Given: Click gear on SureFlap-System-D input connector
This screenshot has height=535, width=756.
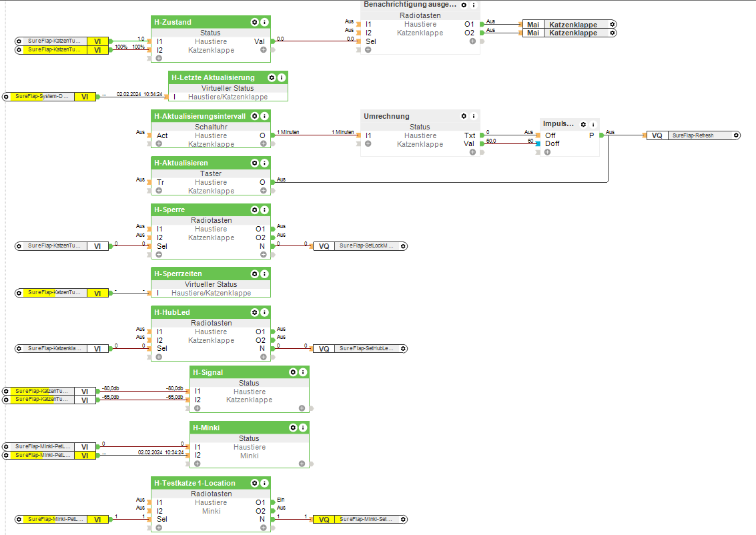Looking at the screenshot, I should [x=6, y=97].
